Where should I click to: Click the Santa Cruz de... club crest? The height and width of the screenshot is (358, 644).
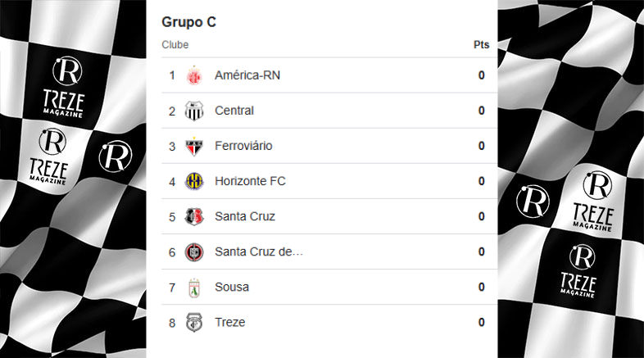pos(194,252)
